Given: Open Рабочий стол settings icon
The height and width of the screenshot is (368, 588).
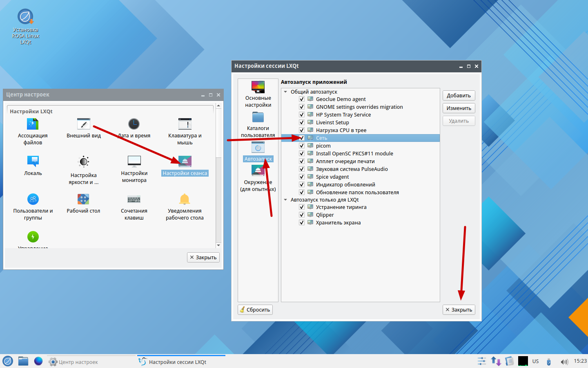Looking at the screenshot, I should pyautogui.click(x=83, y=199).
